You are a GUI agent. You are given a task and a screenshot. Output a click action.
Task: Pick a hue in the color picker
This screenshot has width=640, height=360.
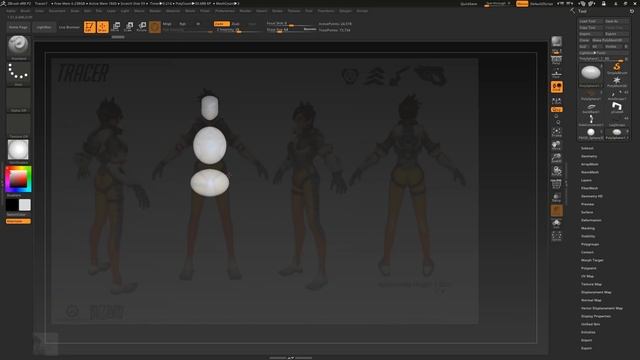(18, 179)
